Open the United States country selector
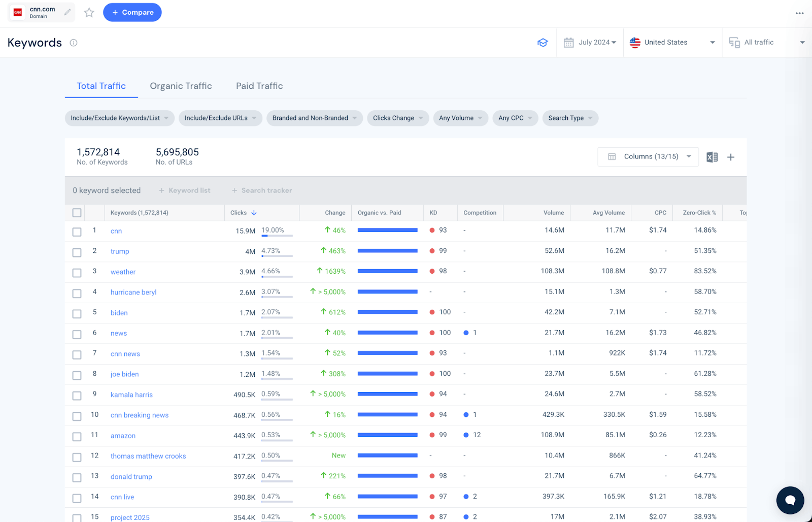Image resolution: width=812 pixels, height=522 pixels. tap(672, 43)
